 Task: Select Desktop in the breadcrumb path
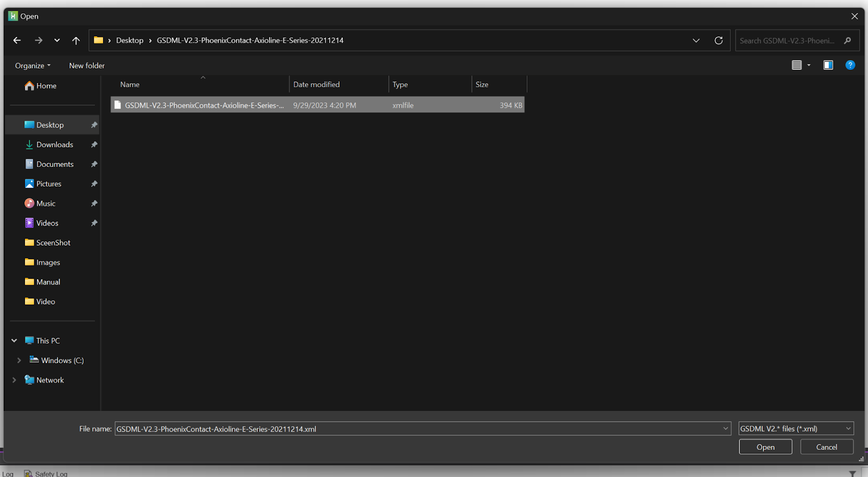pyautogui.click(x=130, y=40)
